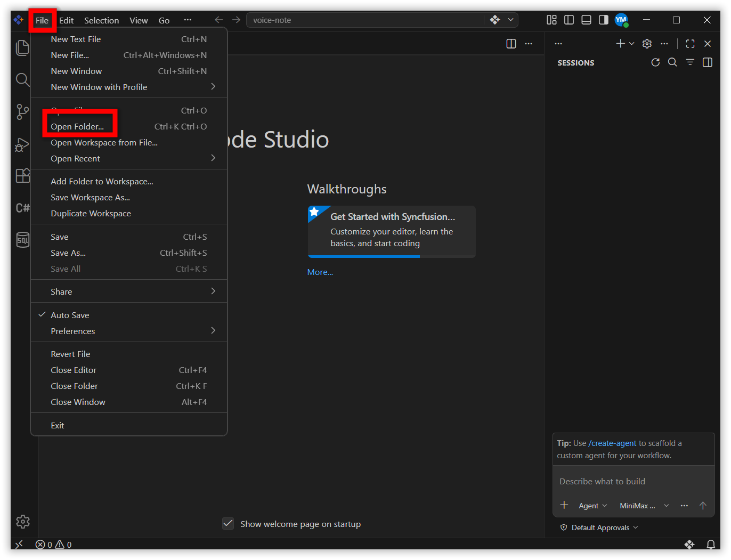Image resolution: width=731 pixels, height=560 pixels.
Task: Open the C# sidebar view
Action: [22, 208]
